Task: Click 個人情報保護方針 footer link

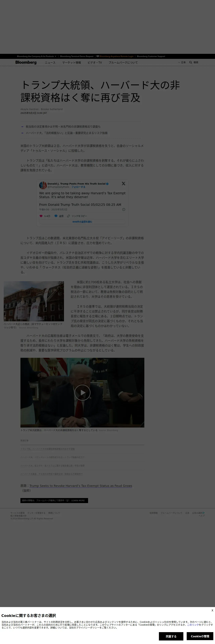Action: coord(18,516)
